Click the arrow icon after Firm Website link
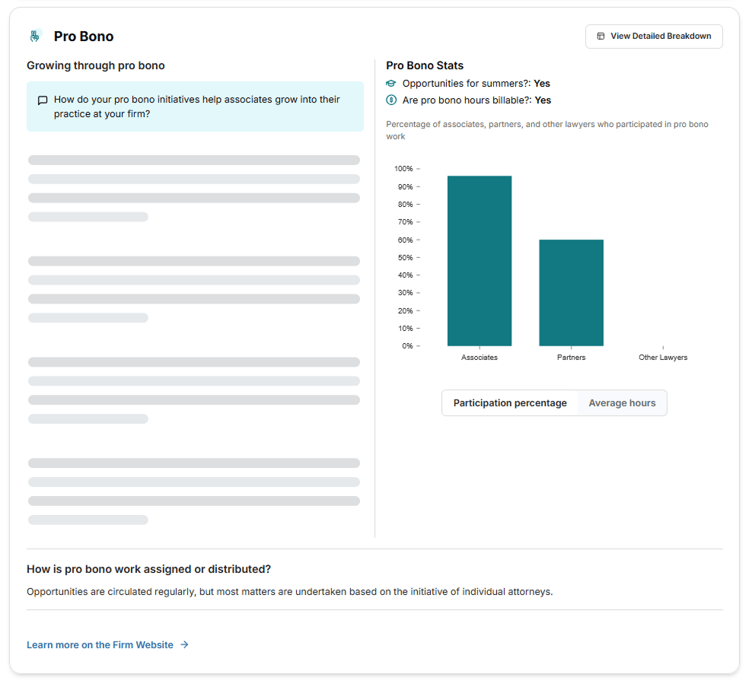Viewport: 752px width, 687px height. pyautogui.click(x=184, y=645)
